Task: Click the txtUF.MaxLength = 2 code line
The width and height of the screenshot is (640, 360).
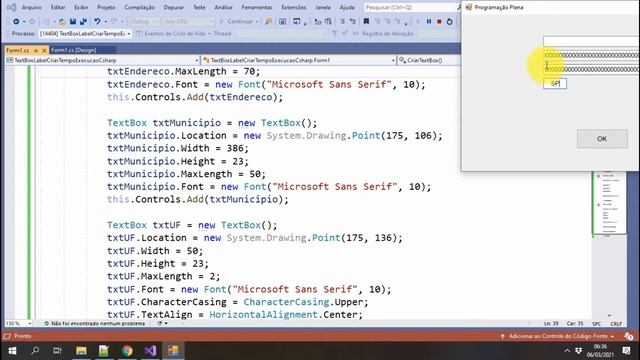Action: [163, 276]
